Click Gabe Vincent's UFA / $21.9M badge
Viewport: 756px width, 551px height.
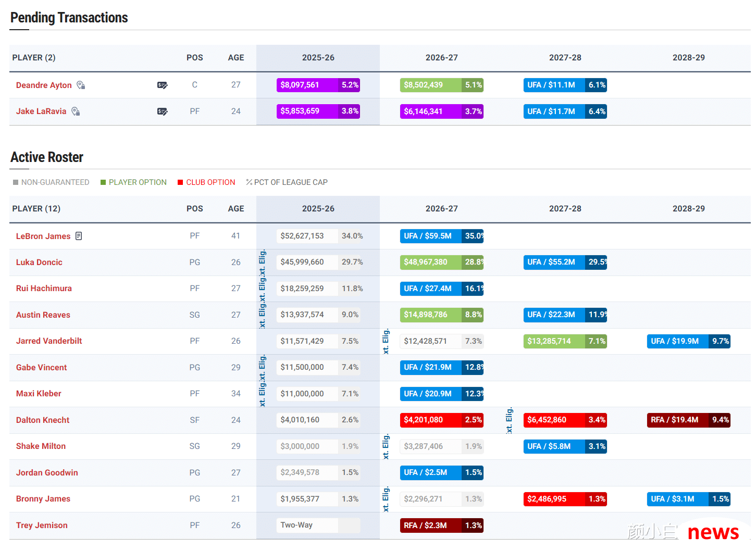click(x=442, y=367)
